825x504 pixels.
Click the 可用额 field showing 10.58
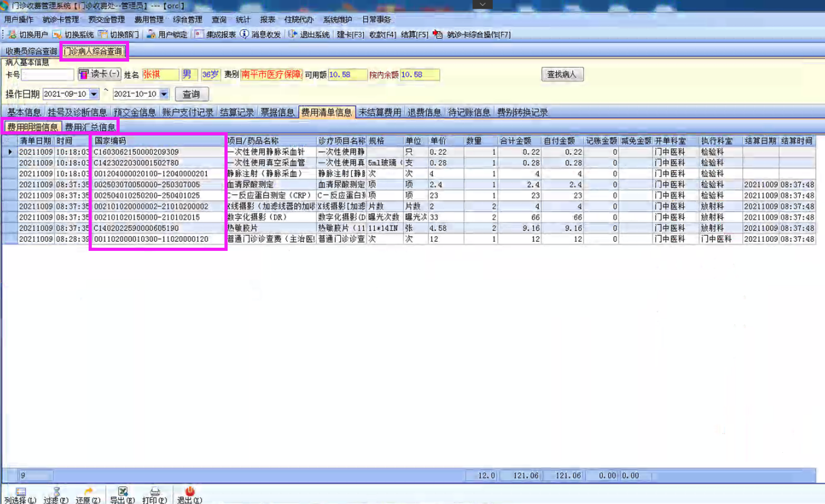(x=347, y=75)
